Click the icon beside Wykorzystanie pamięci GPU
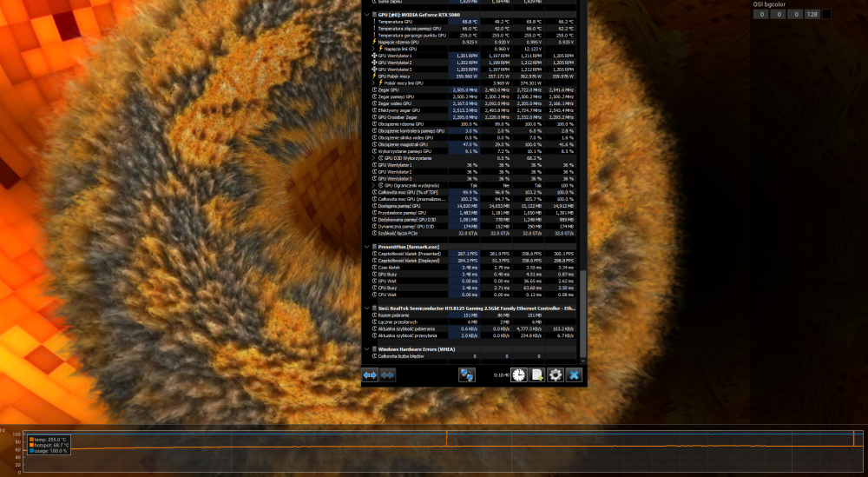The width and height of the screenshot is (868, 477). [375, 151]
